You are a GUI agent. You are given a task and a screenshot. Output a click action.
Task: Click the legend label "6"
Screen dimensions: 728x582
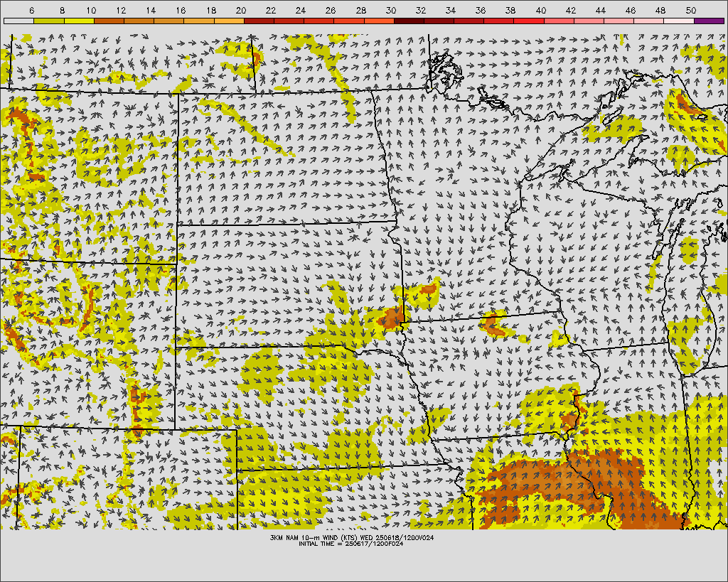(31, 10)
